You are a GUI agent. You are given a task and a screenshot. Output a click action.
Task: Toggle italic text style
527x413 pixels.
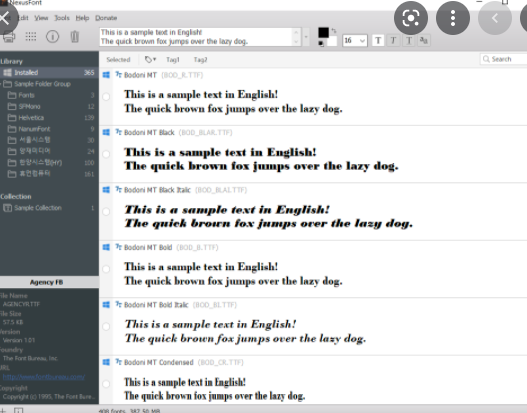[x=393, y=41]
